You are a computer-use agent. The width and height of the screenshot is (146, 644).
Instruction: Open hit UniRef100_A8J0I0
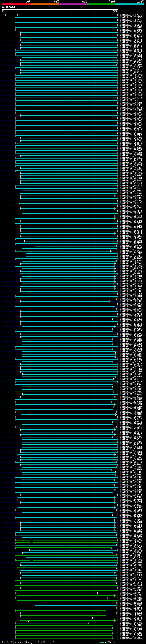(x=131, y=15)
